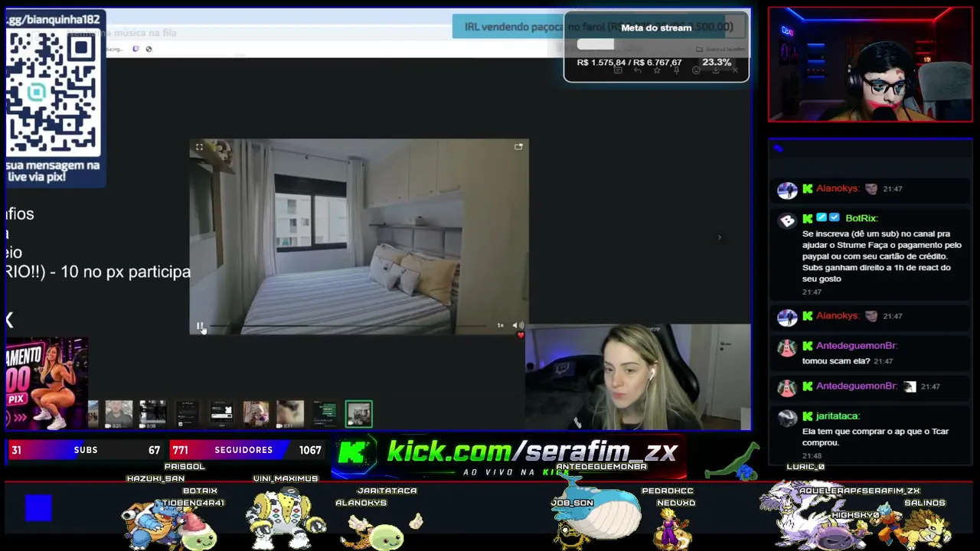This screenshot has width=980, height=551.
Task: Select the highlighted bedroom video thumbnail
Action: [358, 414]
